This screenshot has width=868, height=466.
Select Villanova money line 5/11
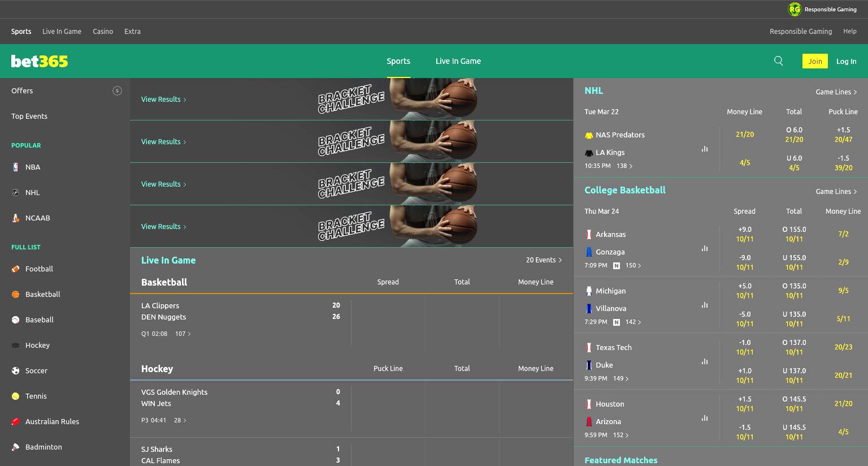[x=843, y=319]
